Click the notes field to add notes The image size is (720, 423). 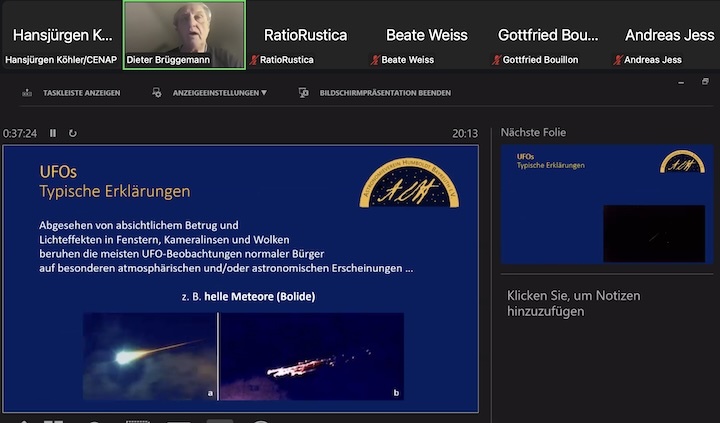pos(573,303)
